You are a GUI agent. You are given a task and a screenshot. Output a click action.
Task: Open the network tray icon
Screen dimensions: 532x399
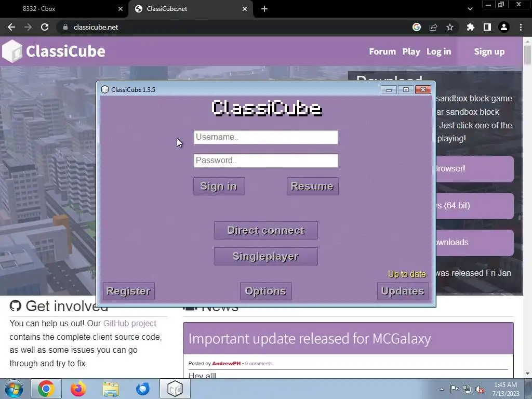click(467, 389)
